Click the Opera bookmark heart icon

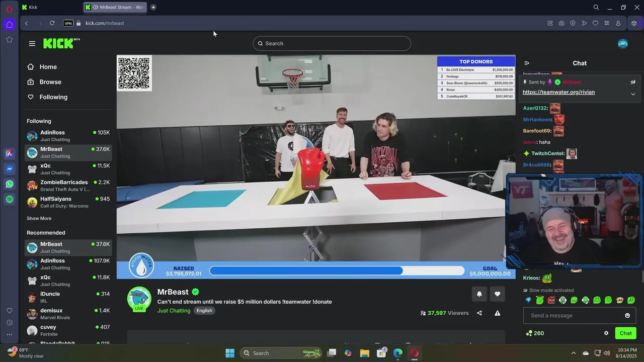coord(595,23)
